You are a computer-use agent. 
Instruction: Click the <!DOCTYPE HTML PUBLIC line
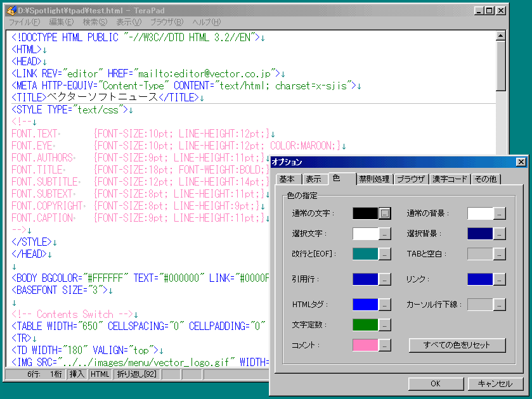tap(138, 37)
